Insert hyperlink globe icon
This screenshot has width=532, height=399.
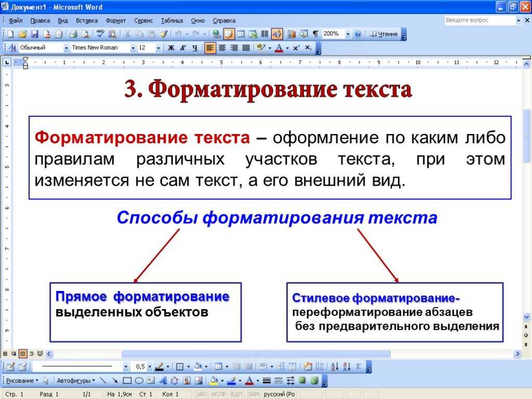(216, 34)
